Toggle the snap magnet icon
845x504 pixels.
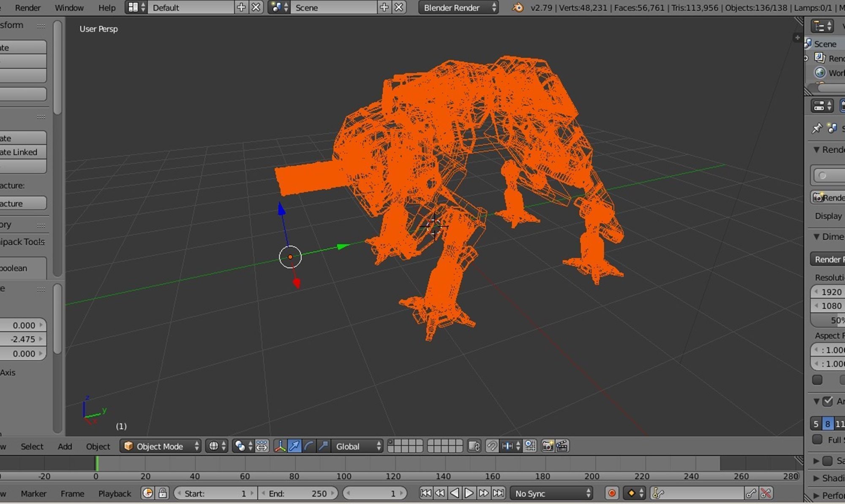[x=492, y=446]
